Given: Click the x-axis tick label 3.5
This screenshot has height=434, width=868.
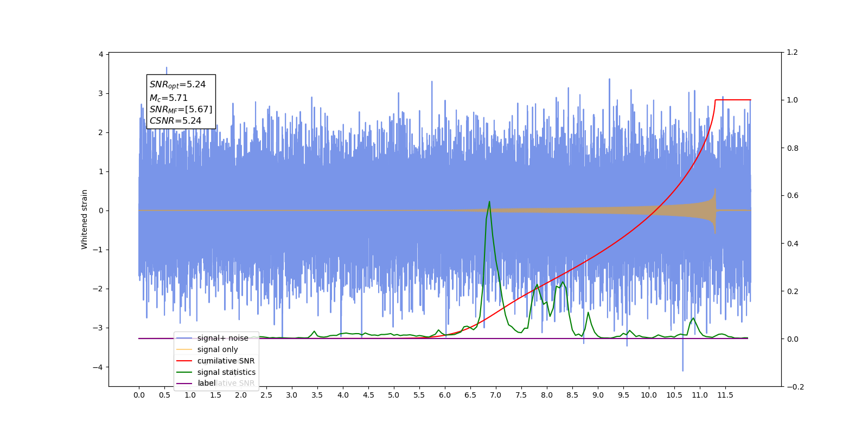Looking at the screenshot, I should click(x=317, y=395).
